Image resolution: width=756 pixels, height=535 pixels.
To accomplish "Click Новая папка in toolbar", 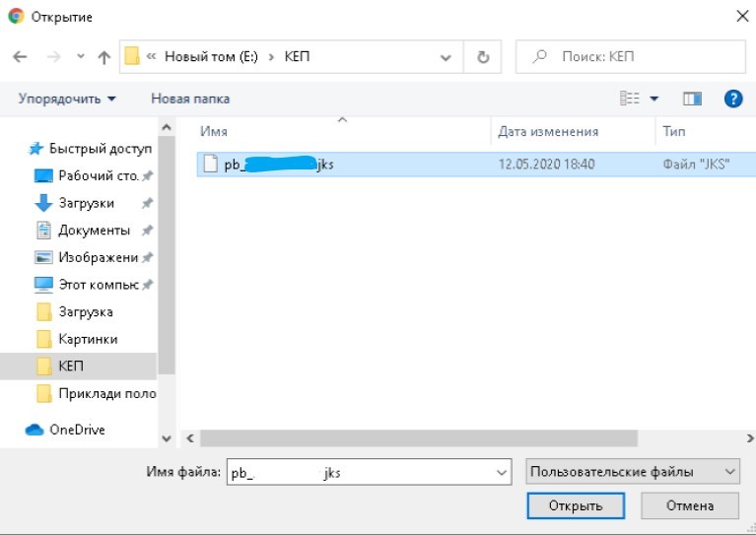I will 190,99.
